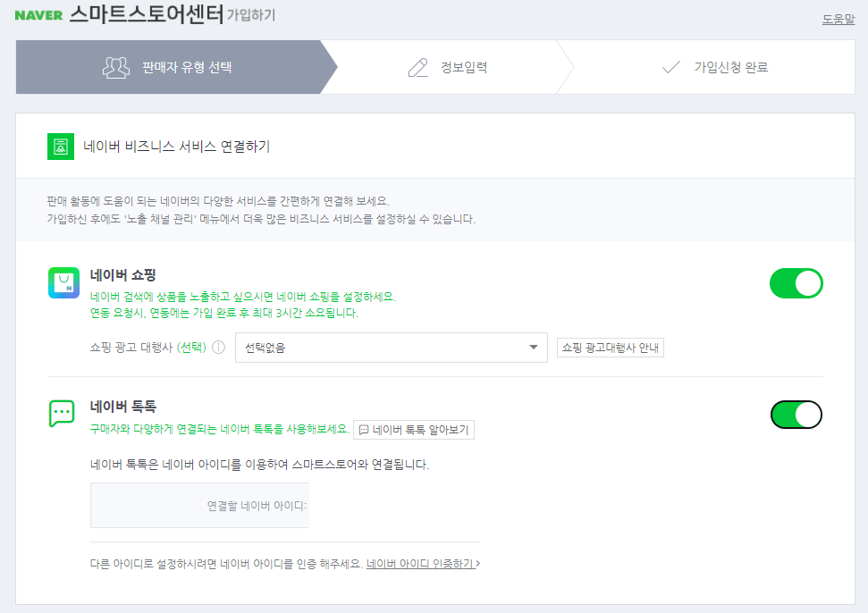Click the pencil icon for 정보입력 step
The height and width of the screenshot is (613, 868).
pyautogui.click(x=418, y=68)
